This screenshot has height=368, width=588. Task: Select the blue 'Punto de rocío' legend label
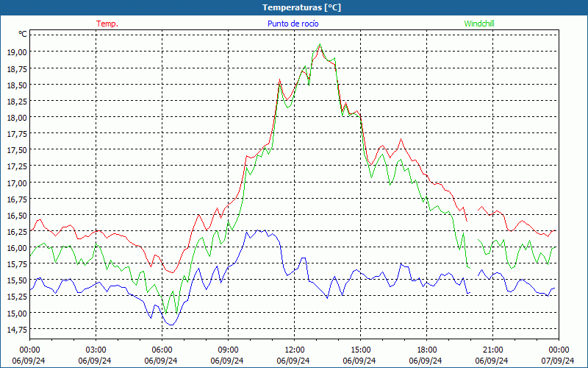click(293, 24)
